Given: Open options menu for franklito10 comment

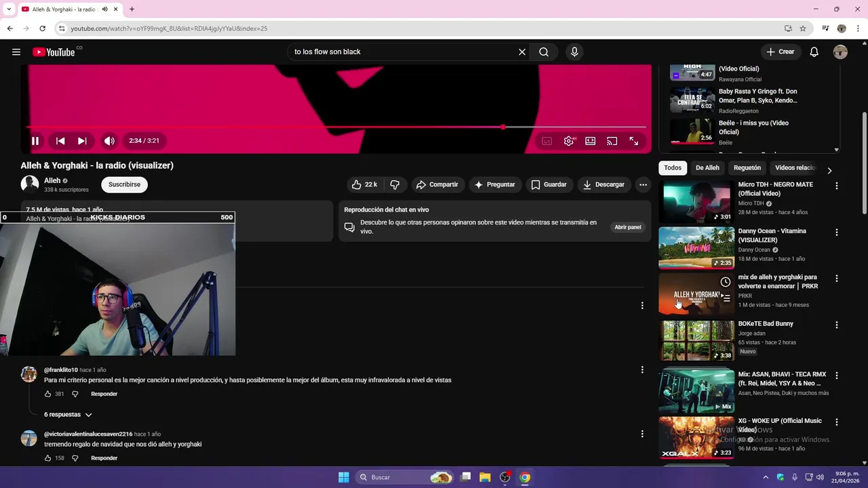Looking at the screenshot, I should pos(642,369).
